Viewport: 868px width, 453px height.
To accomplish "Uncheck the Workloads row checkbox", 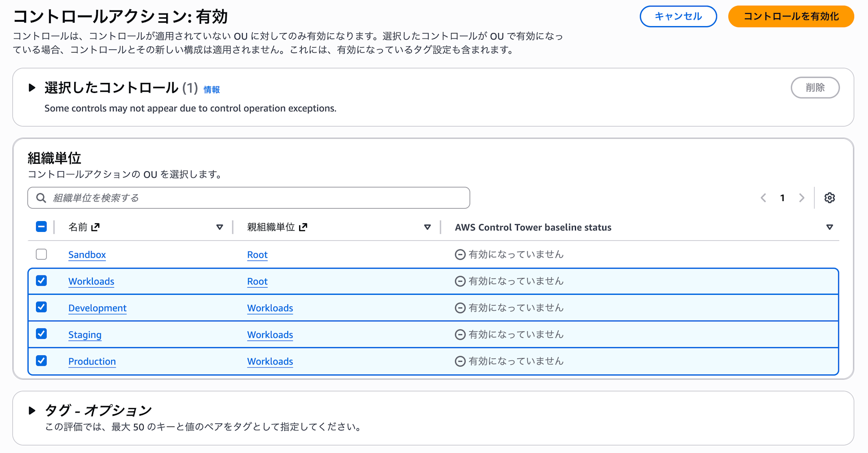I will [x=41, y=281].
